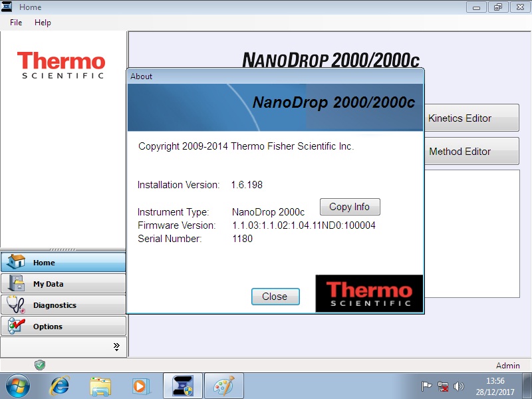Click the installation version value 1.6.198
This screenshot has width=532, height=399.
(247, 185)
